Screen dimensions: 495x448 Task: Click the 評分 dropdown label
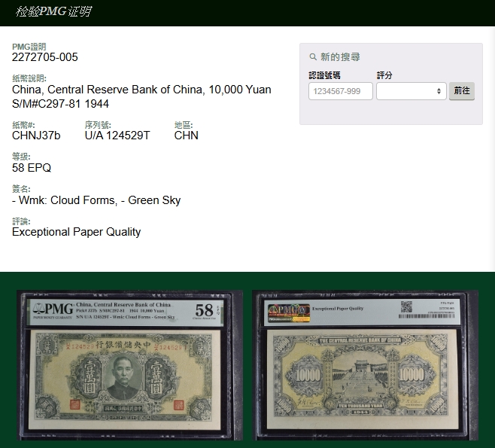click(x=384, y=75)
